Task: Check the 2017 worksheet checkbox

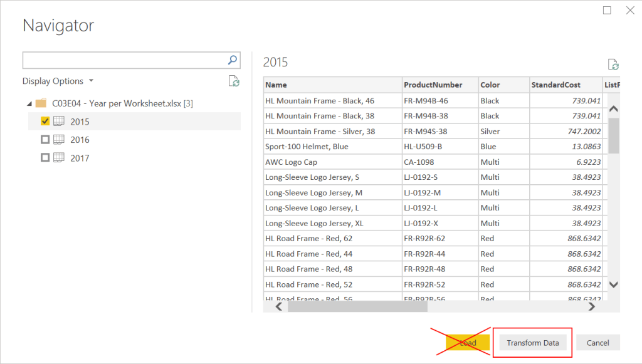Action: 45,157
